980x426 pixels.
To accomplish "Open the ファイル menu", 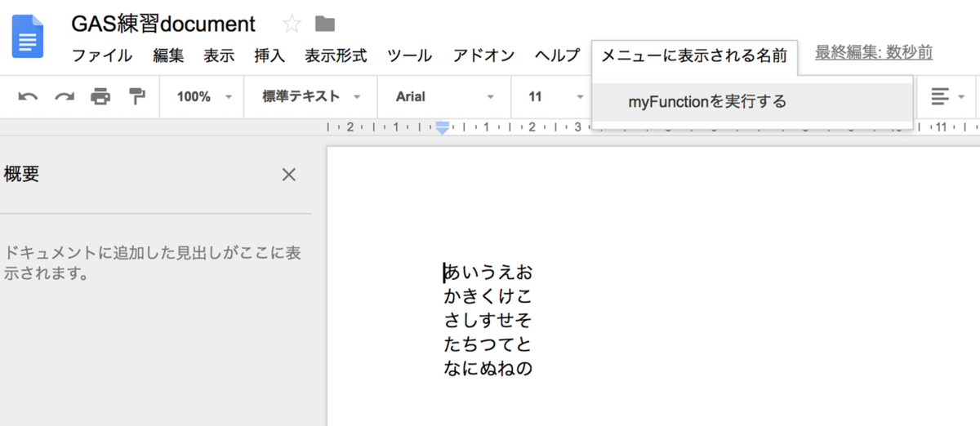I will pyautogui.click(x=102, y=55).
